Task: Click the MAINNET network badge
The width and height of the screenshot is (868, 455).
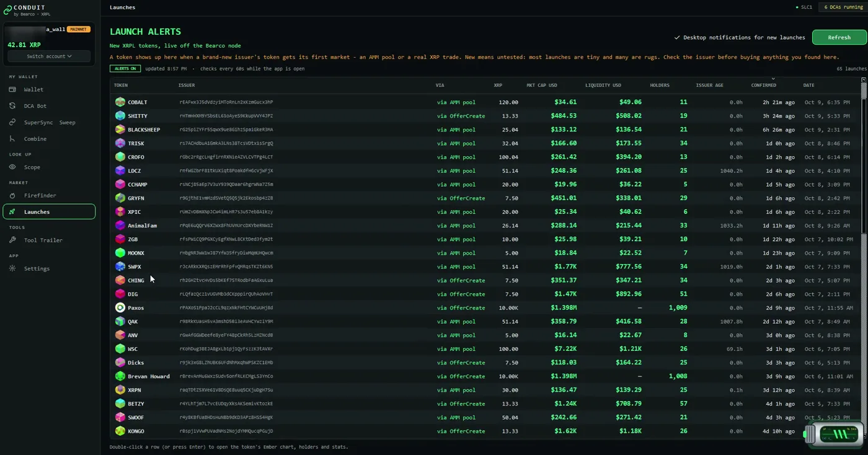Action: click(x=78, y=29)
